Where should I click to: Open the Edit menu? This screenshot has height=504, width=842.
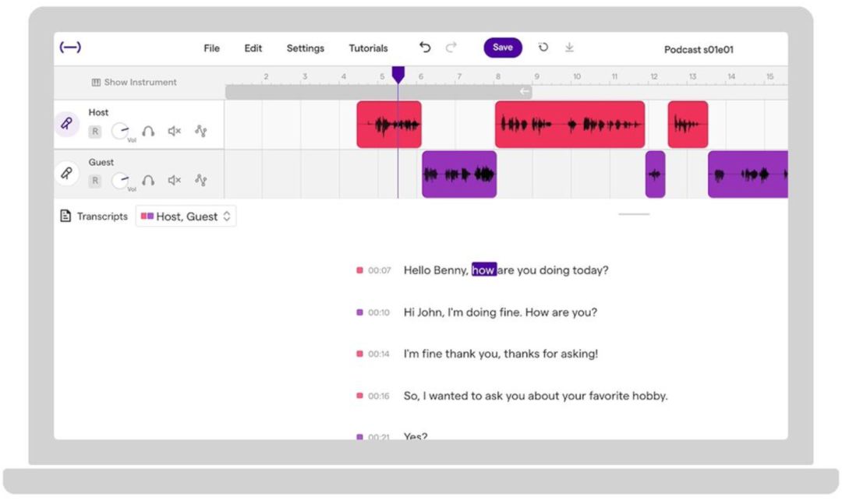[253, 48]
